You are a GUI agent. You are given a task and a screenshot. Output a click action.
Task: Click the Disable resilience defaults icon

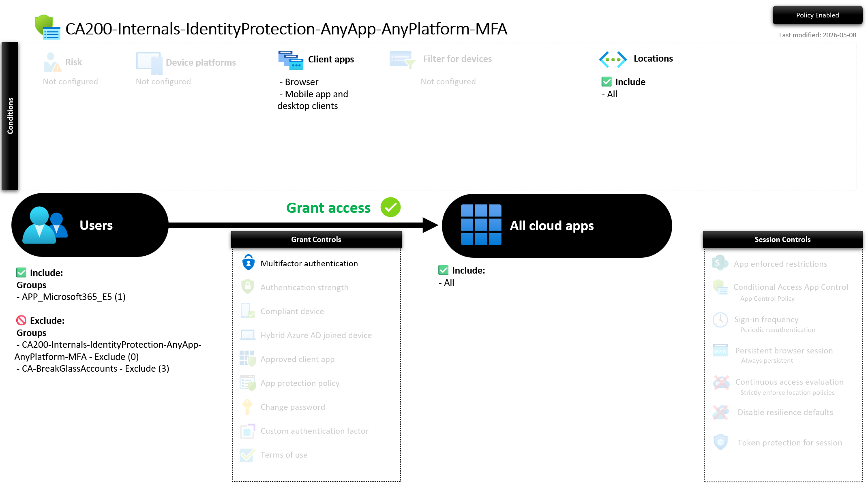720,413
